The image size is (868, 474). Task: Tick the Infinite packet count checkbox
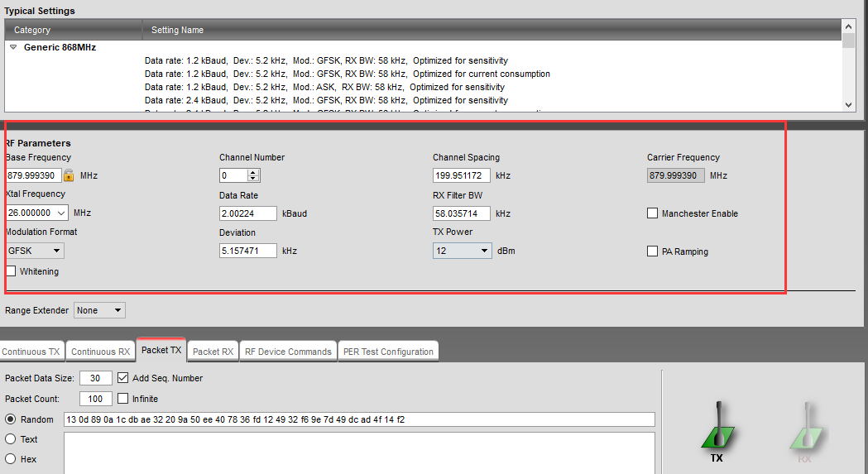click(123, 399)
